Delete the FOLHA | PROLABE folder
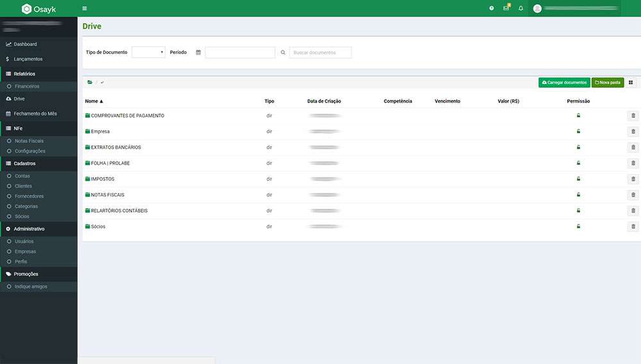641x364 pixels. click(x=633, y=163)
